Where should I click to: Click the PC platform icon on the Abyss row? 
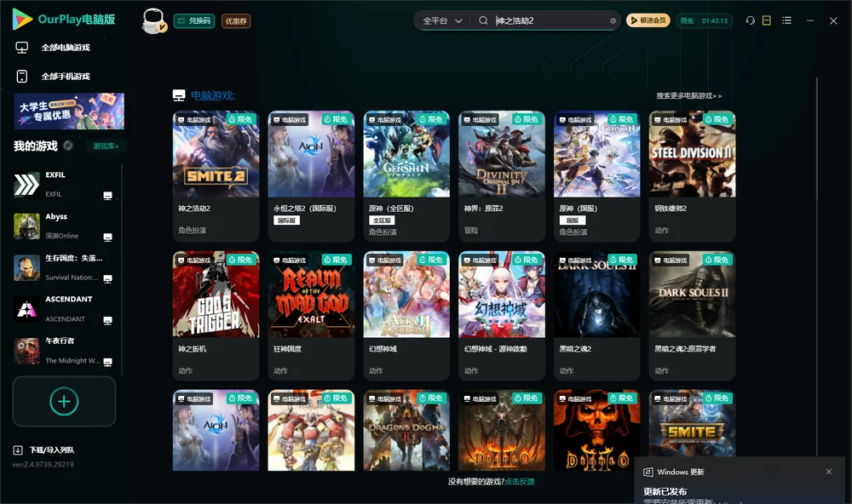point(107,238)
